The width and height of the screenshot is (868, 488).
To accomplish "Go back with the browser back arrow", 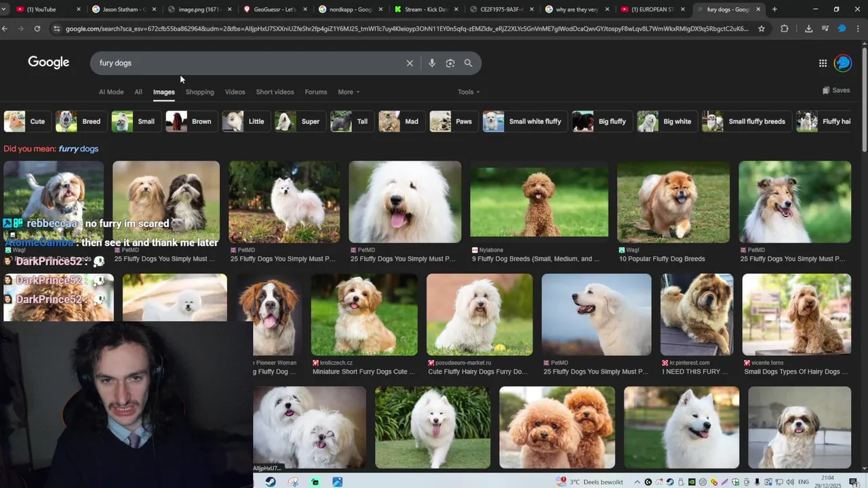I will [5, 28].
